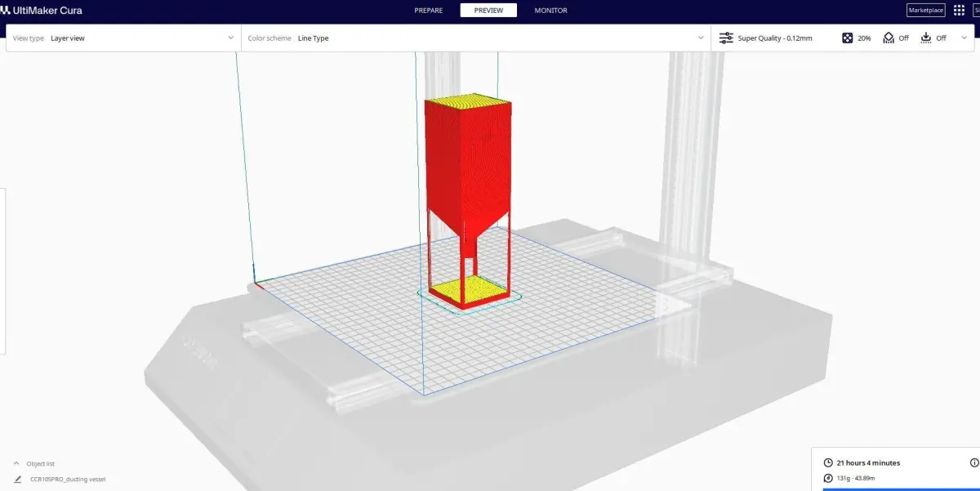
Task: Switch to the PREPARE stage
Action: click(429, 11)
